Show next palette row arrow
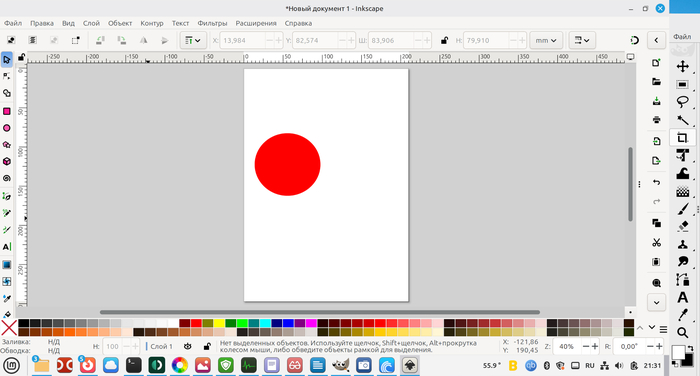The image size is (700, 376). (652, 328)
